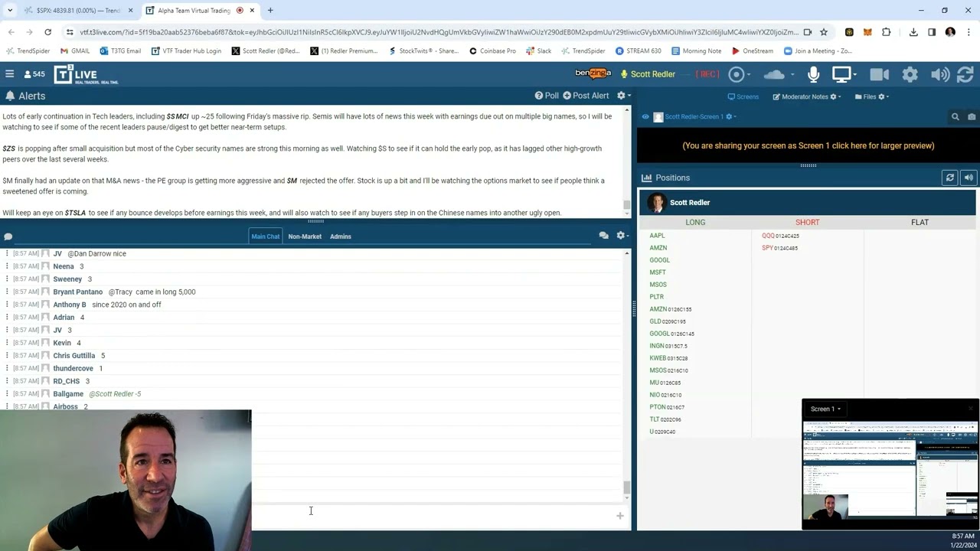This screenshot has width=980, height=551.
Task: Open Chrome downloads icon
Action: pyautogui.click(x=913, y=32)
